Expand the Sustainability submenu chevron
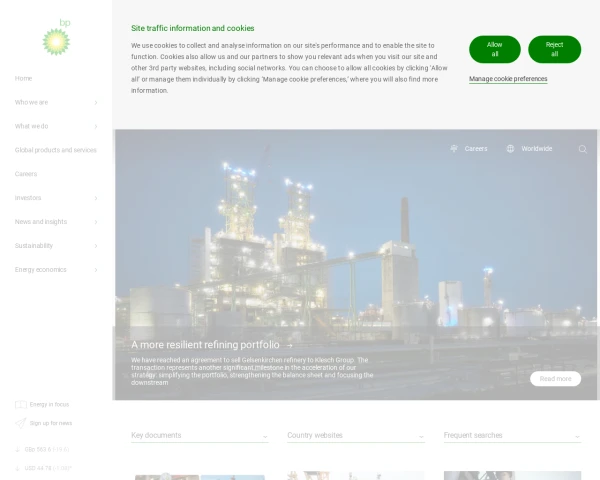This screenshot has height=480, width=600. point(96,246)
